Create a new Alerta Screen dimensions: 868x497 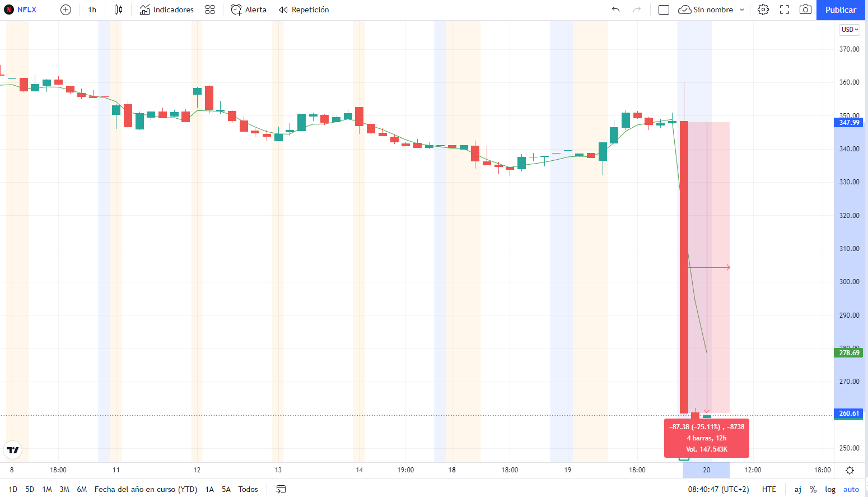pos(249,10)
